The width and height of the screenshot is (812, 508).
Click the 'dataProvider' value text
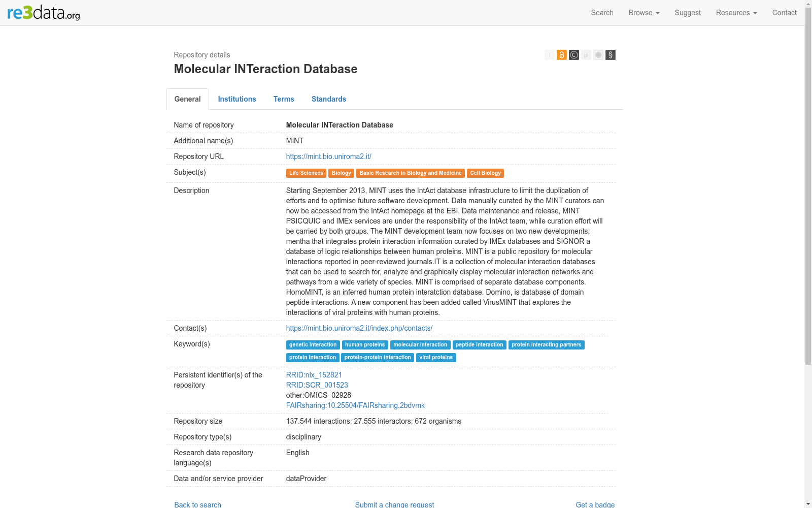(x=306, y=479)
